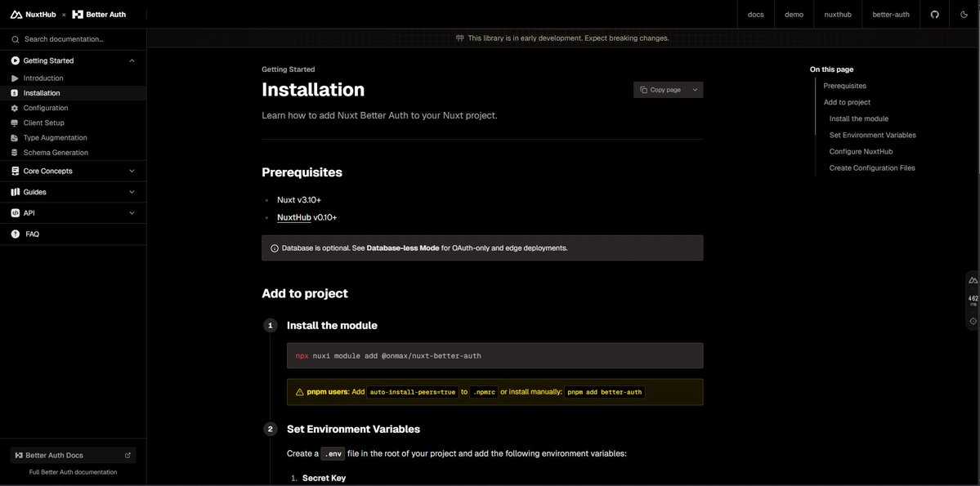The width and height of the screenshot is (980, 486).
Task: Click the Full Better Auth documentation text
Action: [73, 472]
